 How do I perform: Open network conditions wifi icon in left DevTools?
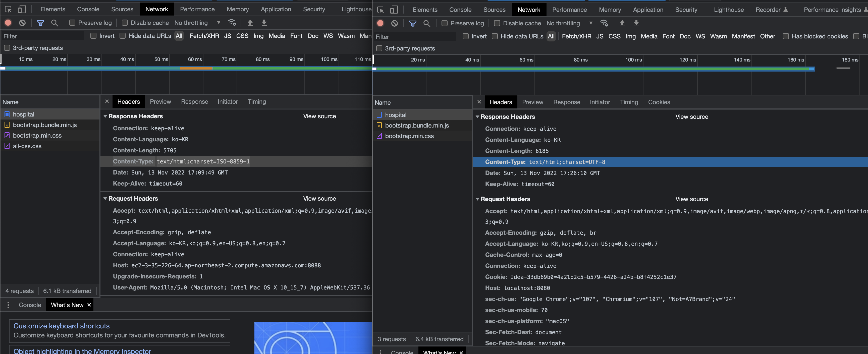click(x=232, y=23)
